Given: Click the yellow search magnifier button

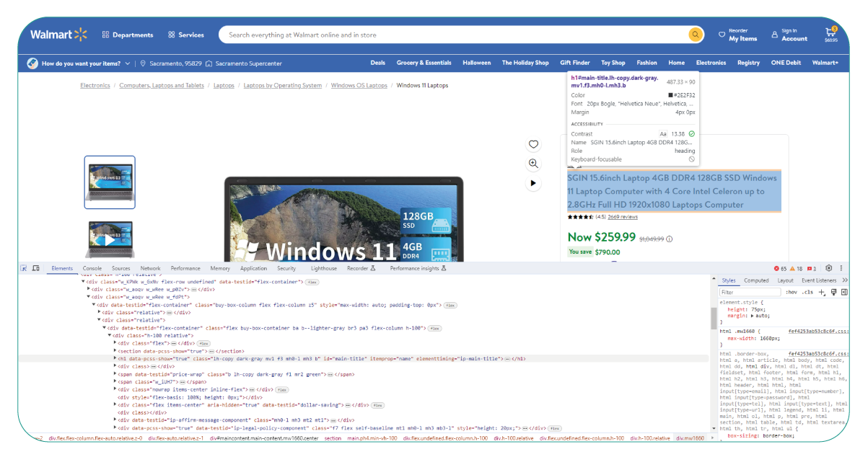Looking at the screenshot, I should pos(696,35).
